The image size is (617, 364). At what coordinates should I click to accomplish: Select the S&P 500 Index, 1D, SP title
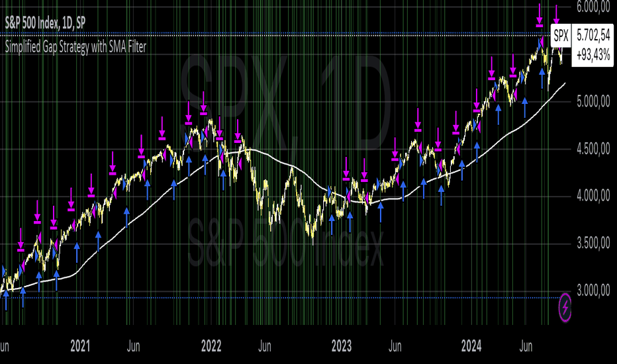pos(45,23)
